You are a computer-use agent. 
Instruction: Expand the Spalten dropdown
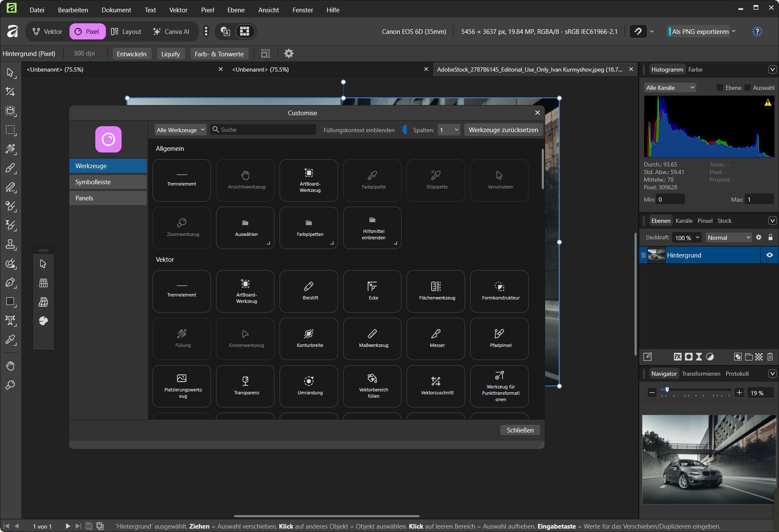[x=449, y=130]
